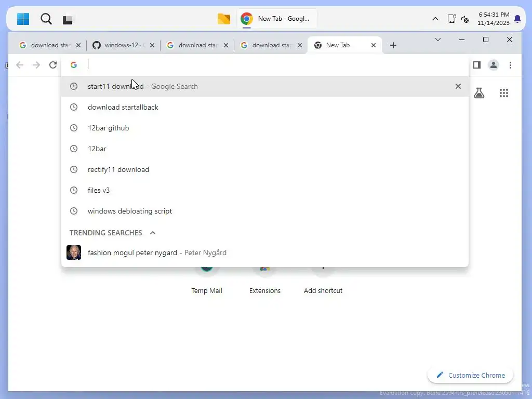Select the fashion mogul peter nygard trend

[264, 252]
